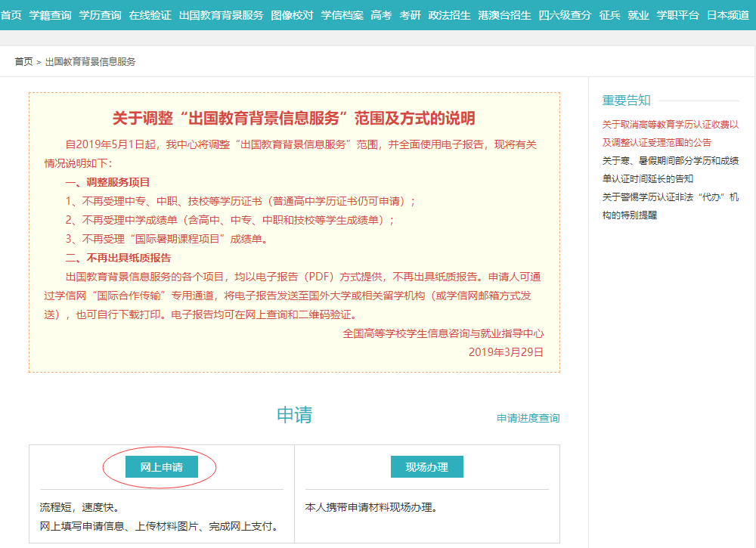The width and height of the screenshot is (756, 548).
Task: Click line 1、不再受理中专、中职、技校等学历证书
Action: pyautogui.click(x=240, y=201)
